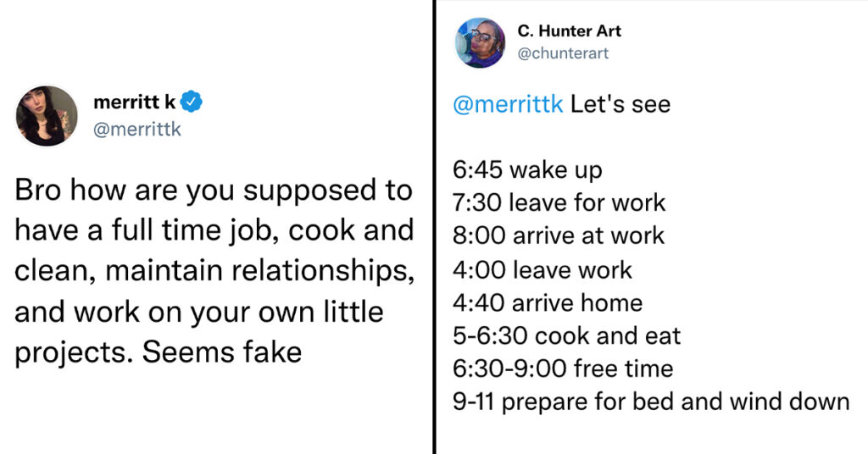Open the merritt k display name
Image resolution: width=868 pixels, height=454 pixels.
click(135, 102)
